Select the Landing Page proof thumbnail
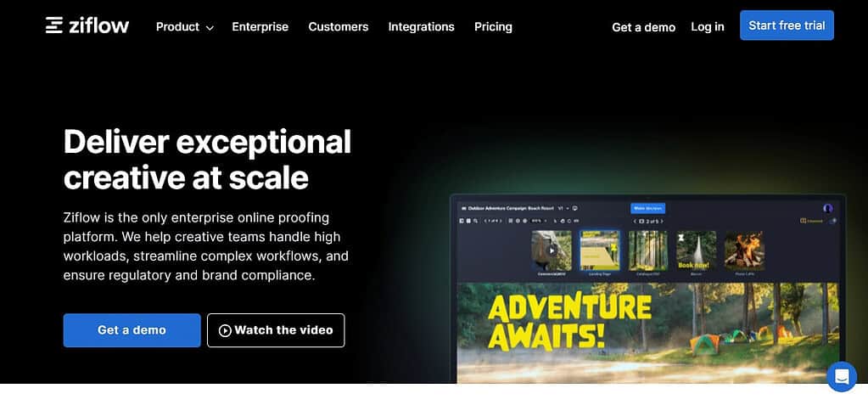 (x=600, y=251)
